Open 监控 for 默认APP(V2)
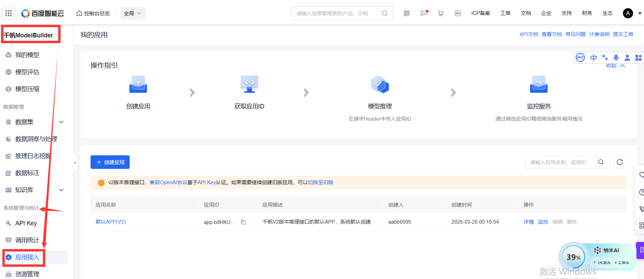Image resolution: width=644 pixels, height=279 pixels. (x=543, y=222)
